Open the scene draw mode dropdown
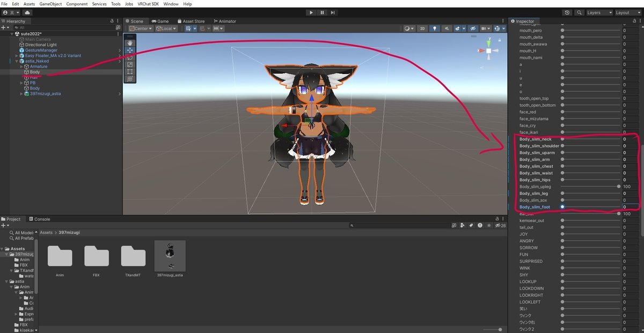 [409, 28]
